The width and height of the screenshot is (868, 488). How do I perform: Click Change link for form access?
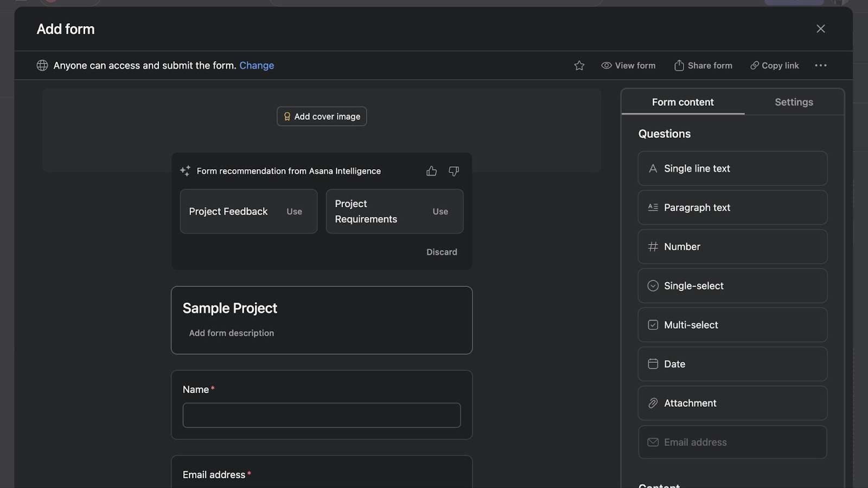[x=257, y=66]
